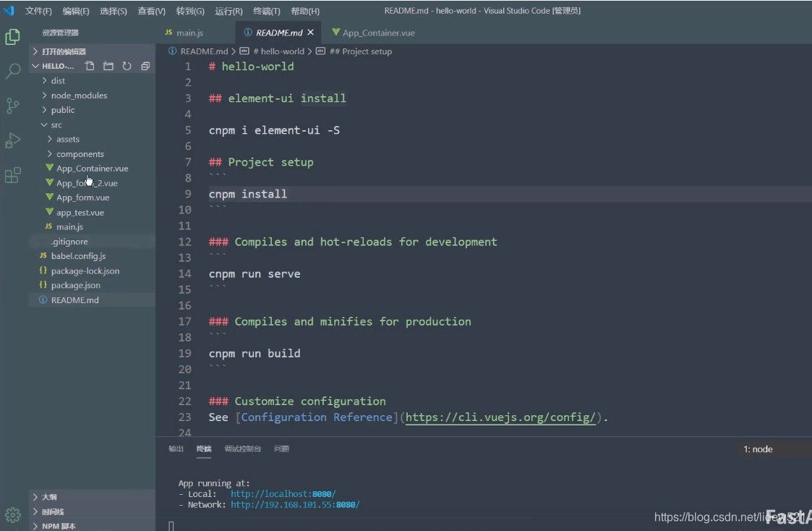Open the Explorer view in activity bar
The image size is (812, 531).
click(x=12, y=37)
